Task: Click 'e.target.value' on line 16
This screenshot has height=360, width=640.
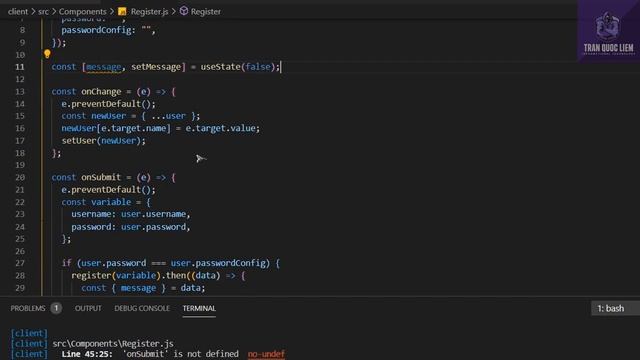Action: tap(220, 128)
